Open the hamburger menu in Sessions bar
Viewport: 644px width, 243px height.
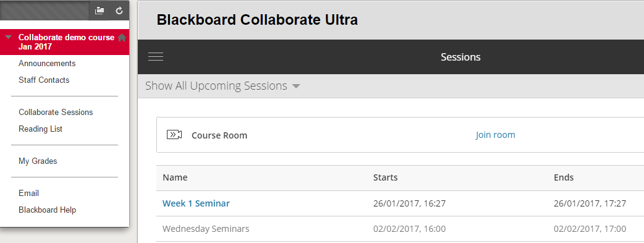[156, 57]
